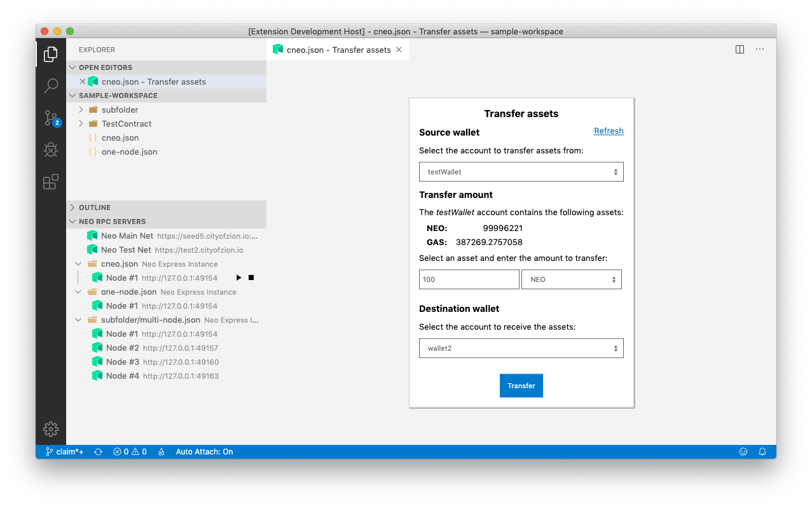Image resolution: width=812 pixels, height=506 pixels.
Task: Click the transfer amount field showing 100
Action: click(x=469, y=279)
